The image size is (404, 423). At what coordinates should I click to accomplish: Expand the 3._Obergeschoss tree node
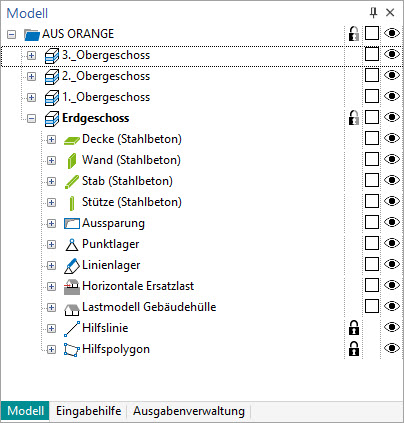[x=31, y=55]
